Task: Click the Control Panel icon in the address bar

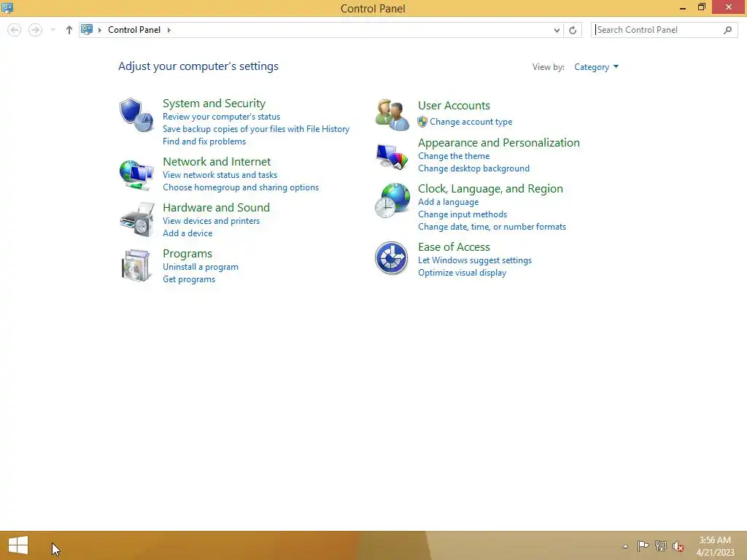Action: (87, 29)
